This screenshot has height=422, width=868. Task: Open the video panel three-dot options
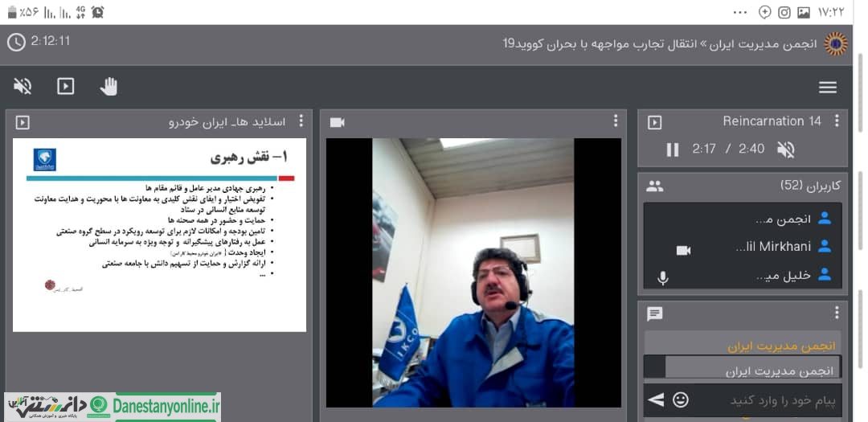tap(616, 121)
